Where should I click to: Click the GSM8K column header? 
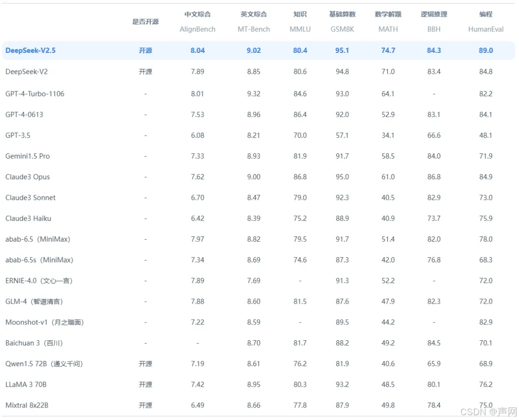tap(342, 29)
